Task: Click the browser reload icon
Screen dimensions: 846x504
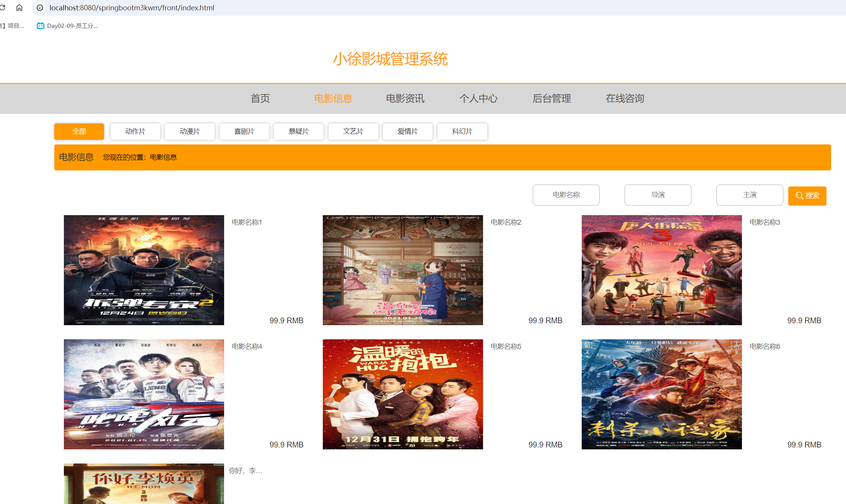Action: click(3, 8)
